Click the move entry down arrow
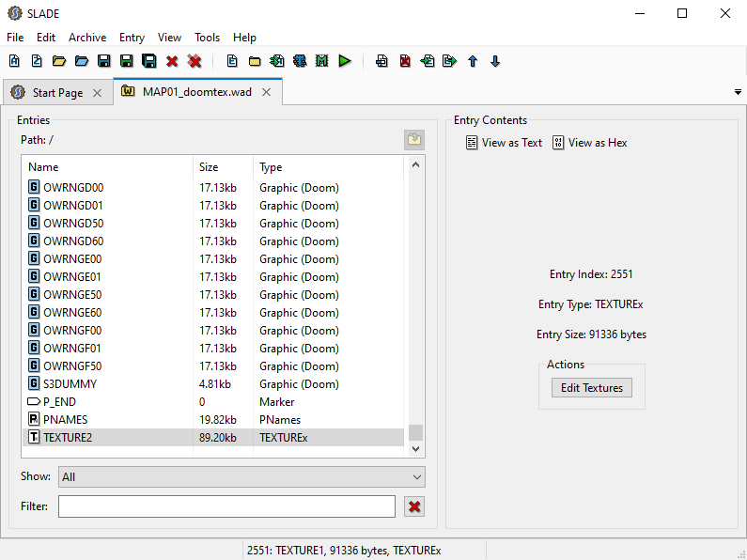Image resolution: width=747 pixels, height=560 pixels. [495, 61]
